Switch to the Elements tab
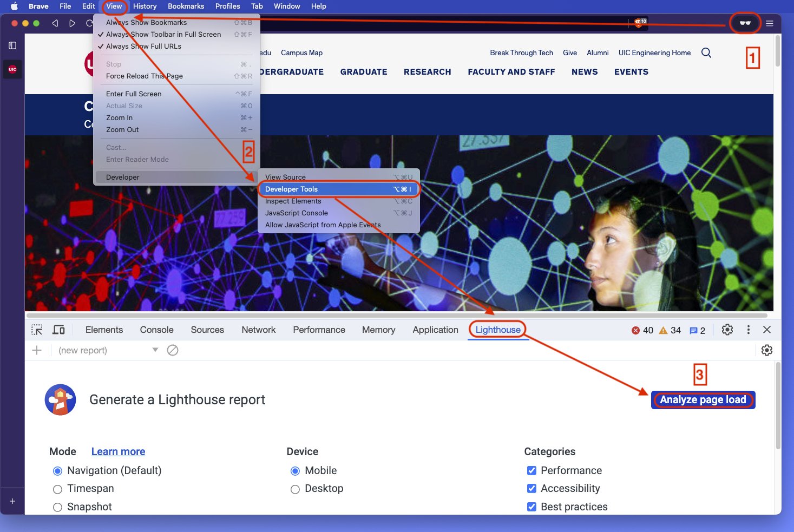 pos(104,330)
